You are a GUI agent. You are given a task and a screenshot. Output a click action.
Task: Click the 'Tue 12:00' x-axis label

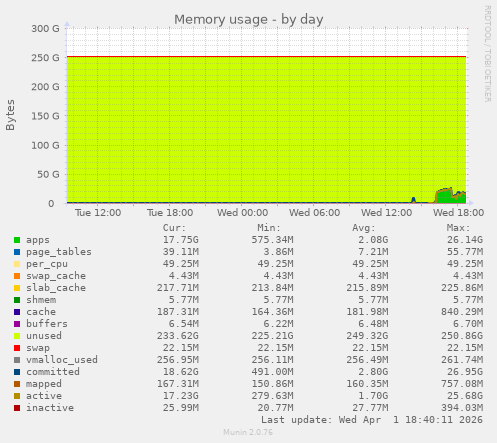[98, 213]
